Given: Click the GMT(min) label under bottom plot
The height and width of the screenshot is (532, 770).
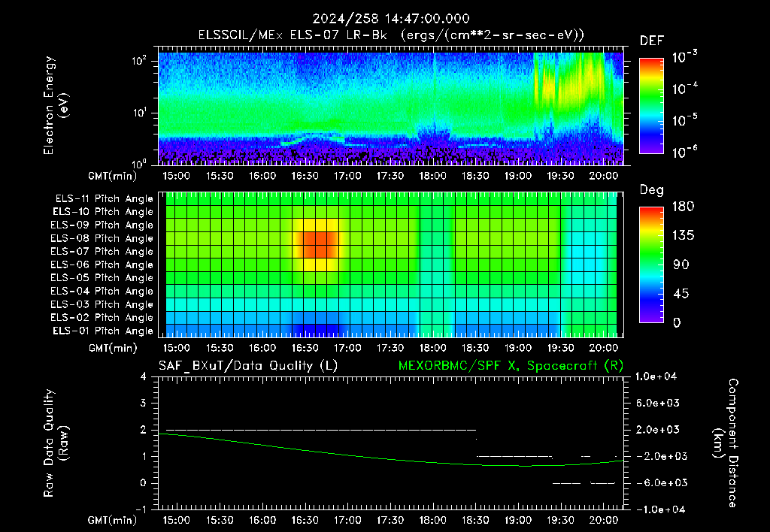Looking at the screenshot, I should 113,520.
